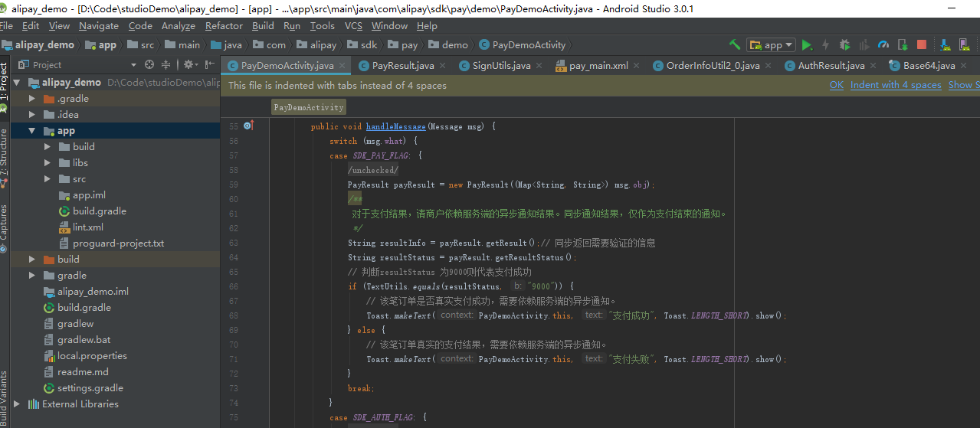Open the SDK Manager download icon
Image resolution: width=980 pixels, height=428 pixels.
pyautogui.click(x=946, y=44)
